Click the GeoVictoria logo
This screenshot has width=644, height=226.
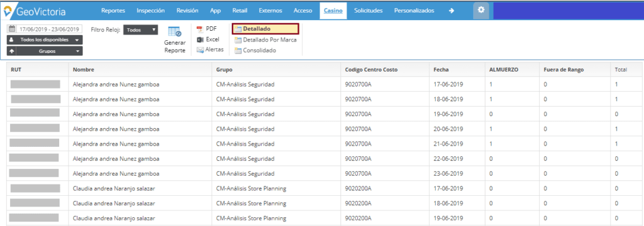click(x=35, y=11)
